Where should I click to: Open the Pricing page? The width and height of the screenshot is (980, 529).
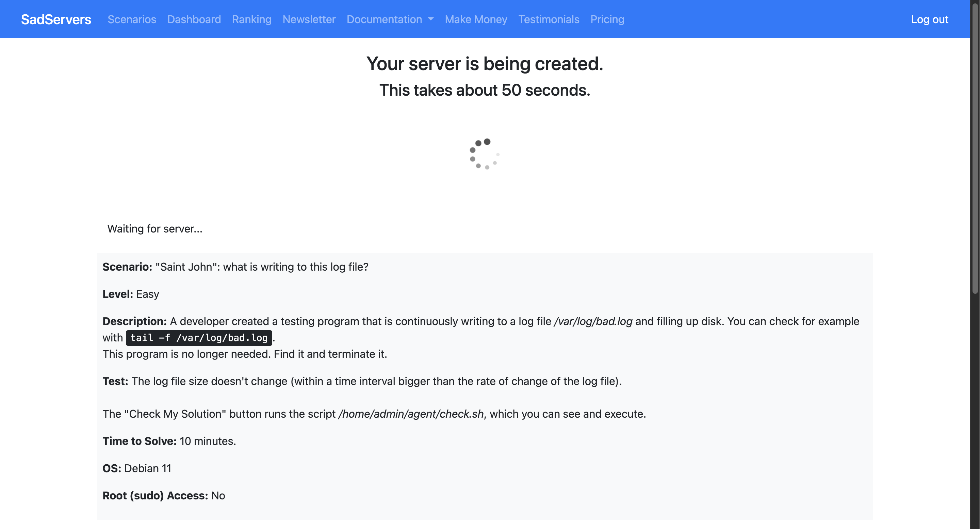point(607,19)
